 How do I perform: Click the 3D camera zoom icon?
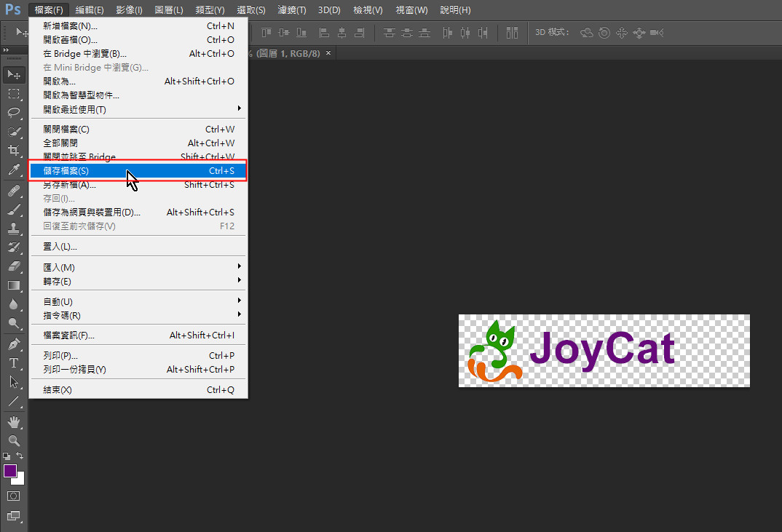point(657,33)
